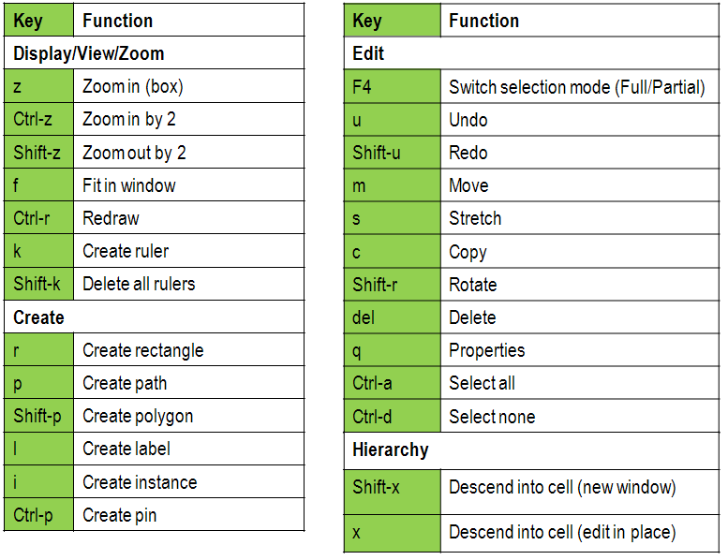
Task: Select the 'Create rectangle' function cell
Action: (x=142, y=350)
